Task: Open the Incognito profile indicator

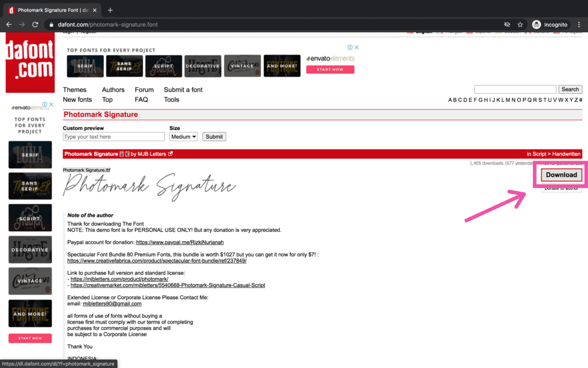Action: pos(550,24)
